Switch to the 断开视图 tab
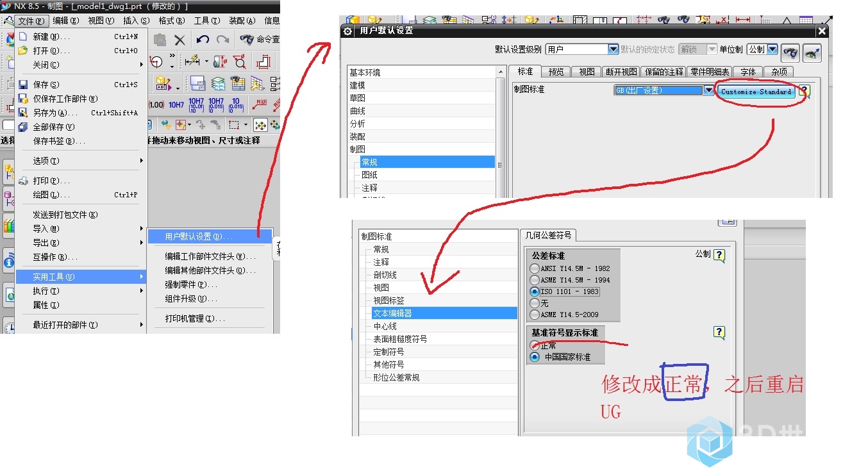This screenshot has width=868, height=476. [621, 72]
